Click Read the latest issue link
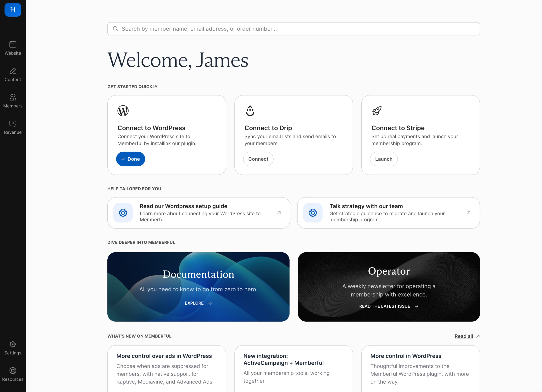The height and width of the screenshot is (392, 542). coord(388,306)
